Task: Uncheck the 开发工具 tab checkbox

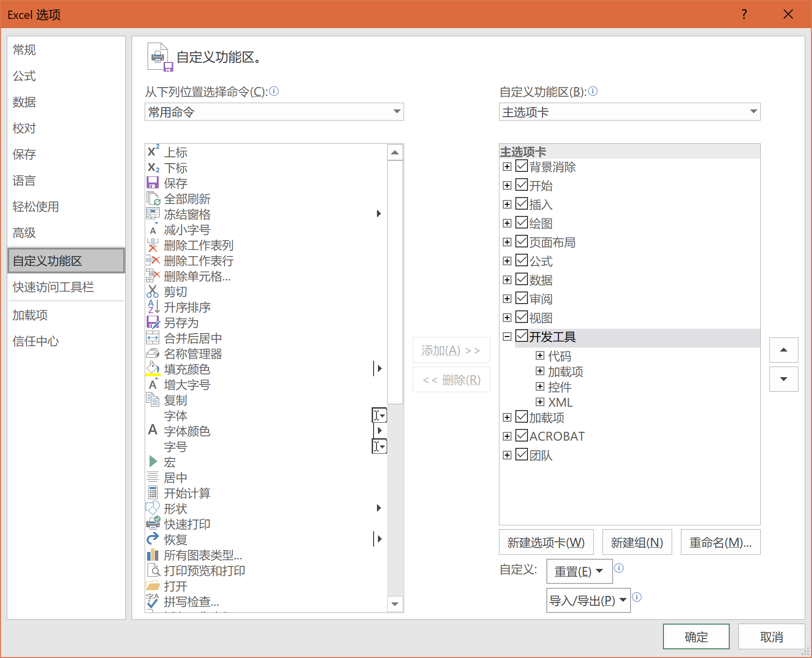Action: pos(522,336)
